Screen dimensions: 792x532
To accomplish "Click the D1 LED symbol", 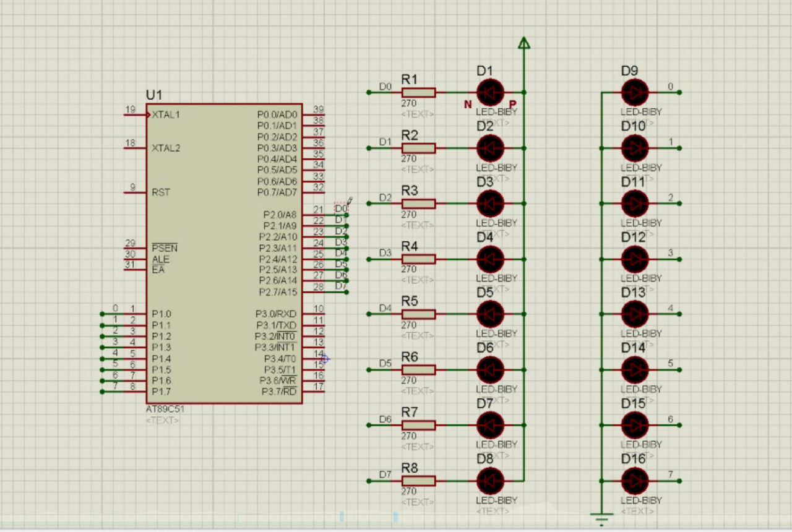I will click(490, 93).
